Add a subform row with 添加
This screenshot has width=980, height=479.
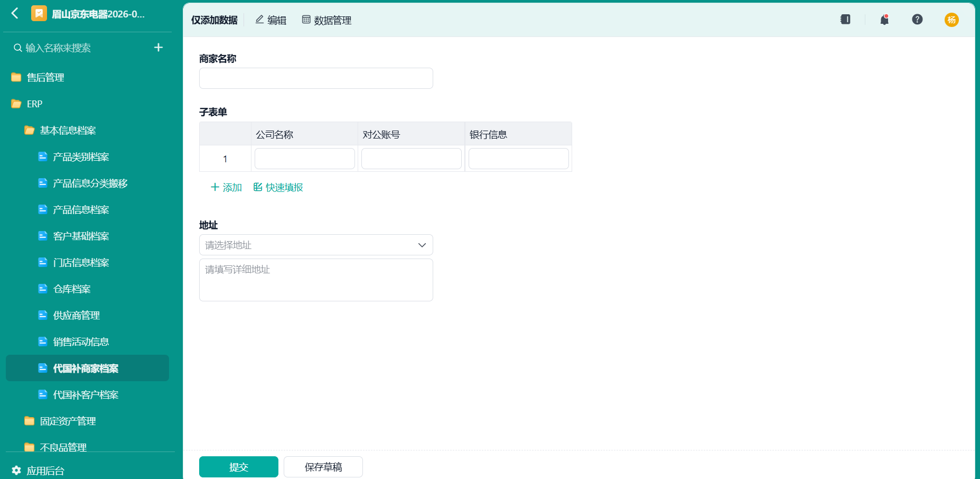tap(226, 187)
